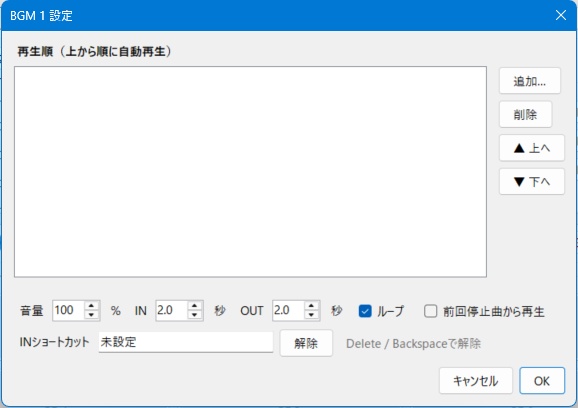Click 解除 to clear the shortcut
This screenshot has width=578, height=408.
tap(306, 343)
